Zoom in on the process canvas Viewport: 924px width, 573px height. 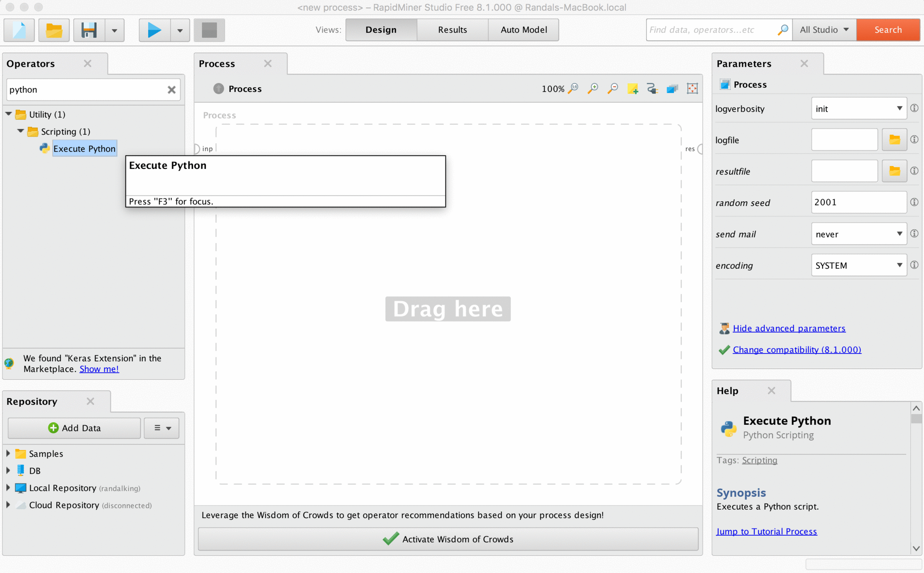[x=593, y=88]
